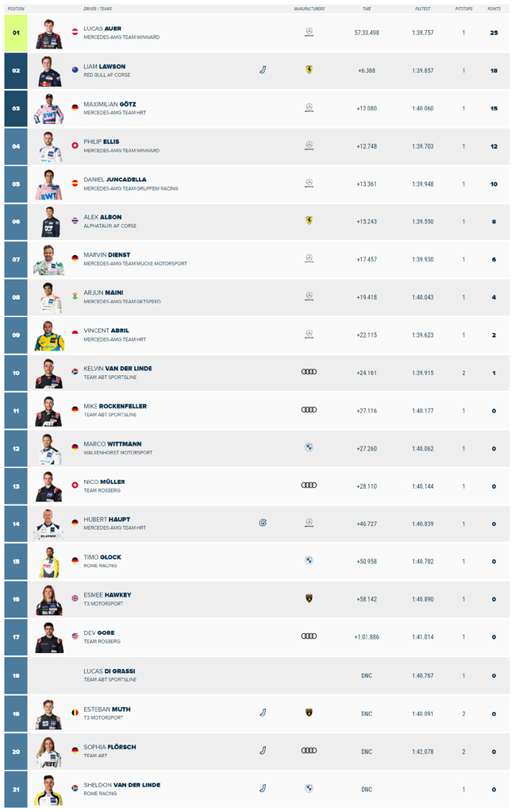The height and width of the screenshot is (812, 516).
Task: Click the Position column header
Action: pyautogui.click(x=16, y=9)
